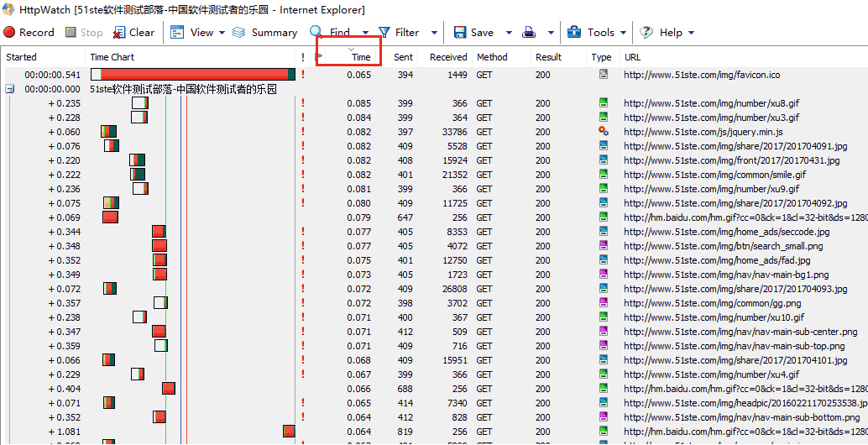Click the warning icon on xu8.gif row
868x445 pixels.
click(x=302, y=103)
